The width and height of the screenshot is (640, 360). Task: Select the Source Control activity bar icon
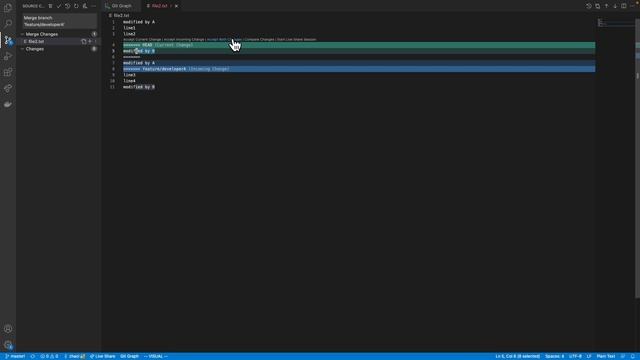(8, 40)
